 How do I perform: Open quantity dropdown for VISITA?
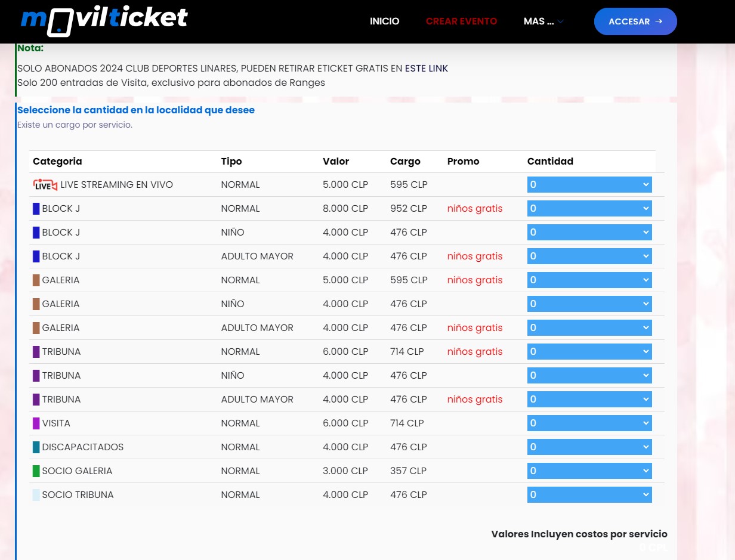point(589,423)
